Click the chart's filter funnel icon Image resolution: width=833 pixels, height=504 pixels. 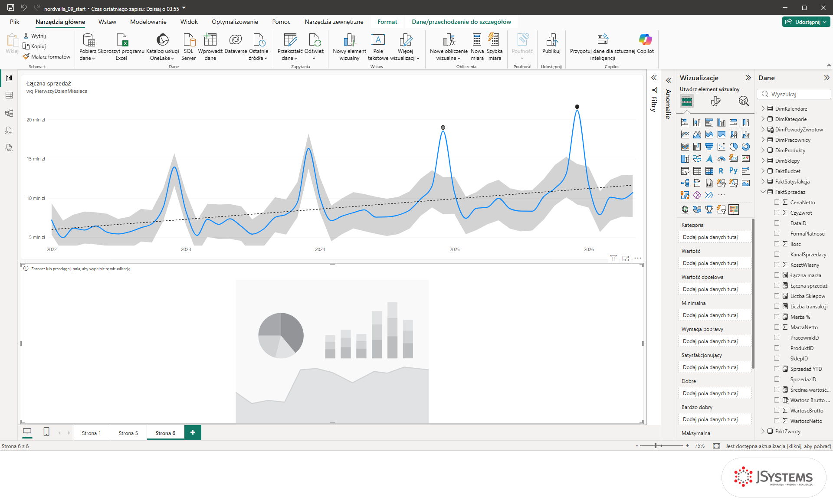(x=613, y=258)
